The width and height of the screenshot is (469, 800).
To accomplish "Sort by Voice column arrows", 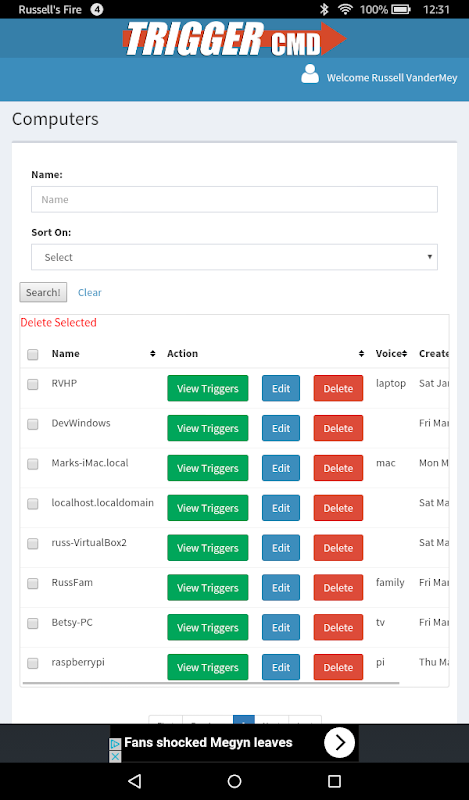I will (404, 354).
